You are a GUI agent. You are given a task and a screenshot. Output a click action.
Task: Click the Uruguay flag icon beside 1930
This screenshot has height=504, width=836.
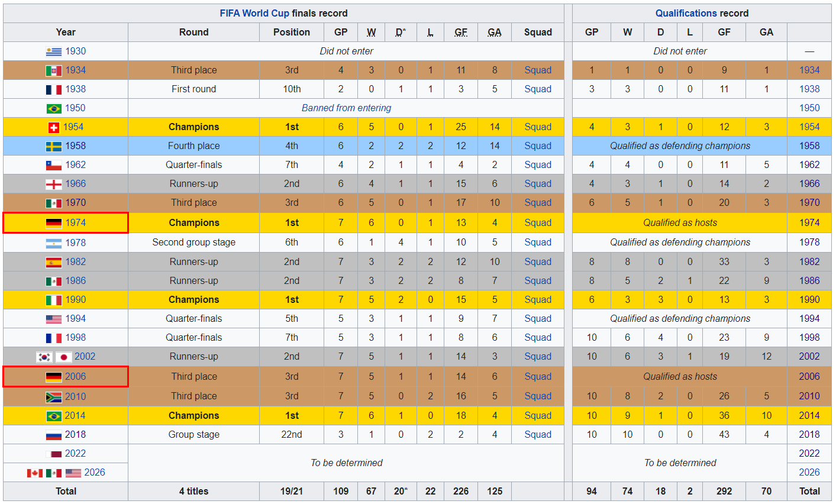(x=54, y=51)
